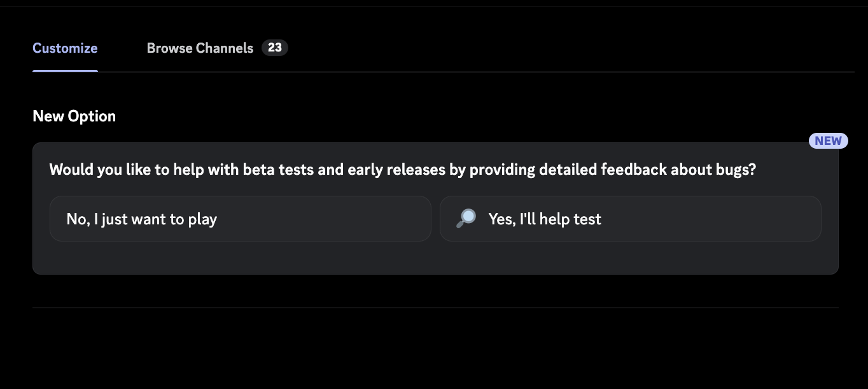This screenshot has height=389, width=868.
Task: Click the beta tests question text
Action: [x=402, y=169]
